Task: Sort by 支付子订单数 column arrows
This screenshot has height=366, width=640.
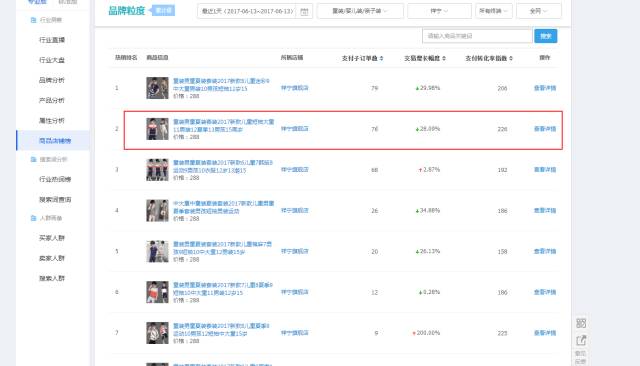Action: (x=381, y=58)
